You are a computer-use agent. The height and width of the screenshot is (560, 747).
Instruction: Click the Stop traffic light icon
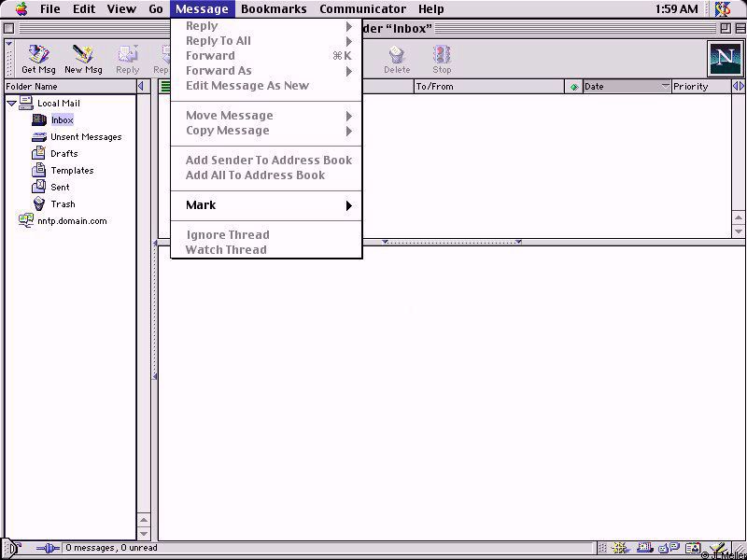point(442,54)
